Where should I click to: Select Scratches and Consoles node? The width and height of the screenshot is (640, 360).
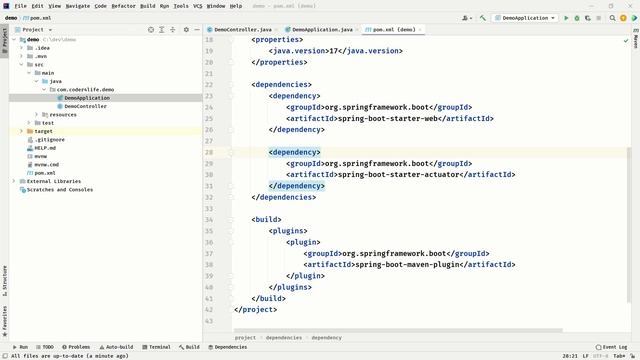(x=60, y=190)
